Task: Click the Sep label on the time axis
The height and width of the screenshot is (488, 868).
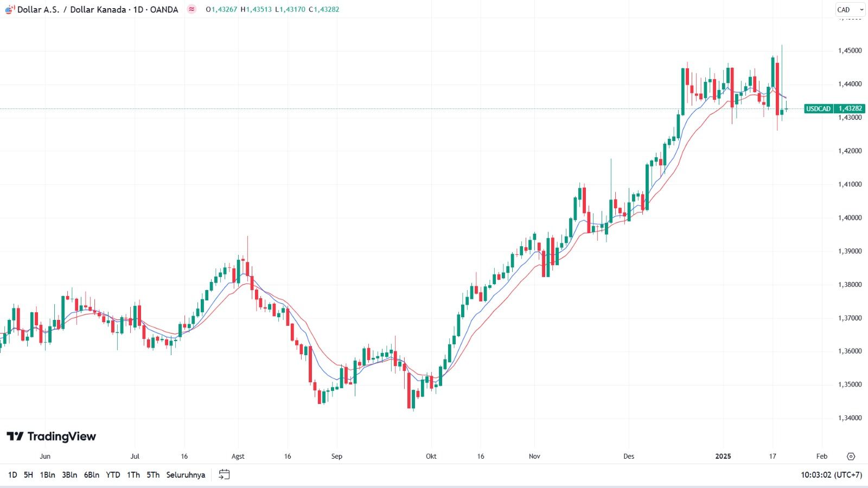Action: click(337, 456)
